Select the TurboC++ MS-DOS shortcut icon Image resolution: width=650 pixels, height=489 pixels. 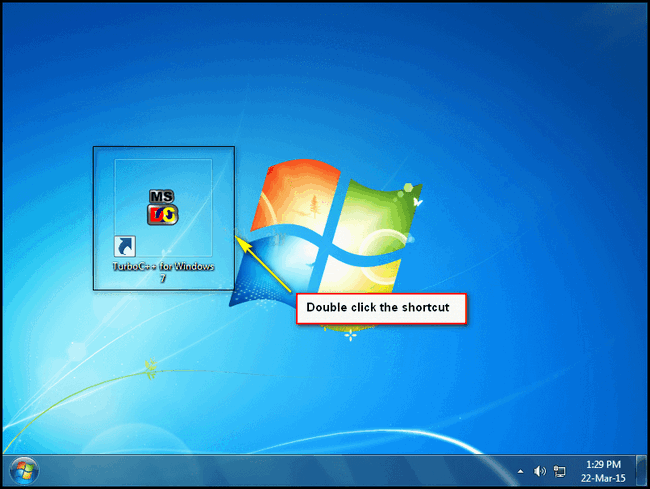163,207
